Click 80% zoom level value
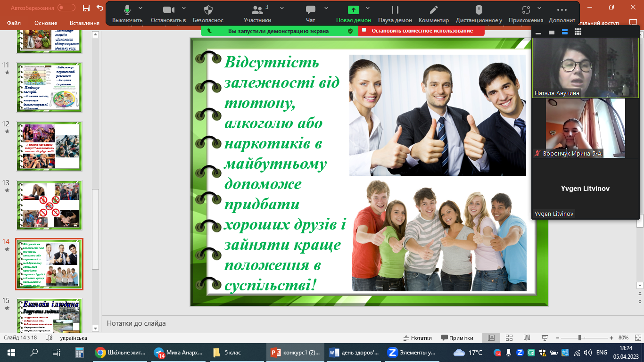The width and height of the screenshot is (644, 362). 623,338
